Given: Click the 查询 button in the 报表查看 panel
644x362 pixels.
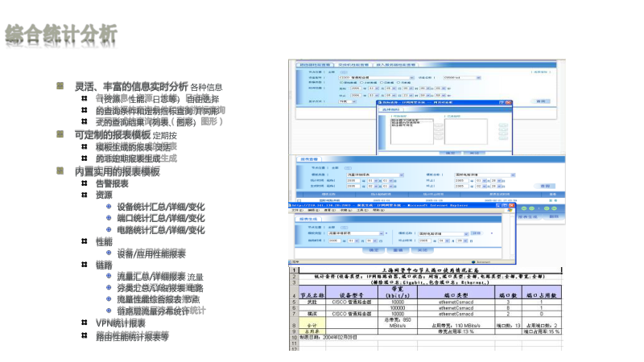Looking at the screenshot, I should click(x=545, y=186).
